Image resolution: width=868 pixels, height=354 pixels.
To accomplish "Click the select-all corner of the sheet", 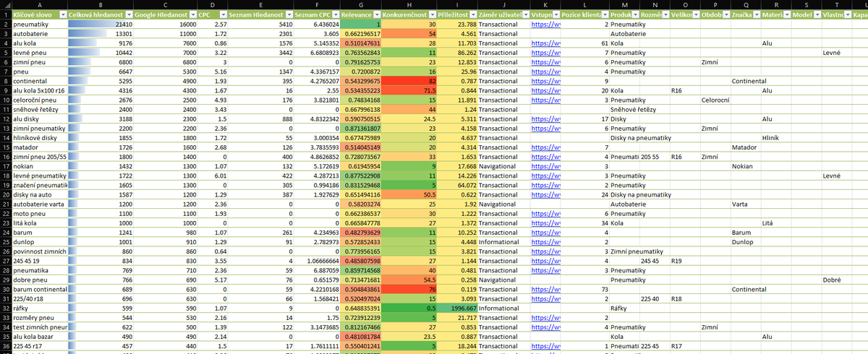I will pyautogui.click(x=5, y=4).
